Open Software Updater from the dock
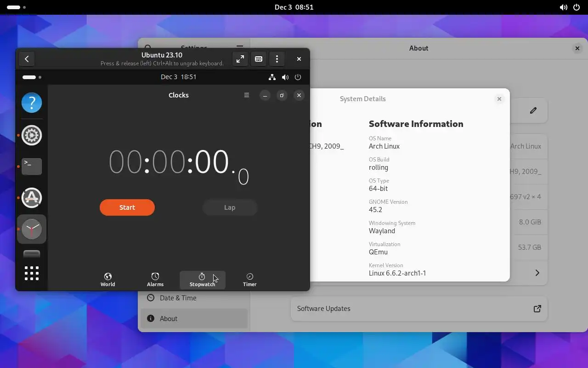 (32, 198)
